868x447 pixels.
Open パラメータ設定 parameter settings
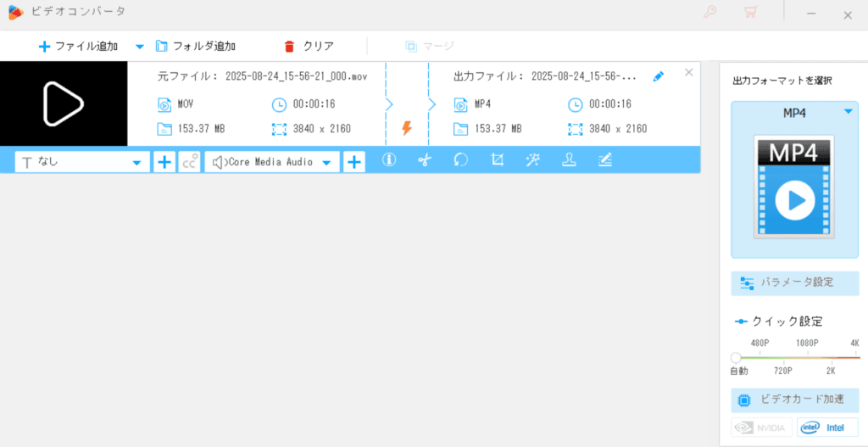click(795, 282)
